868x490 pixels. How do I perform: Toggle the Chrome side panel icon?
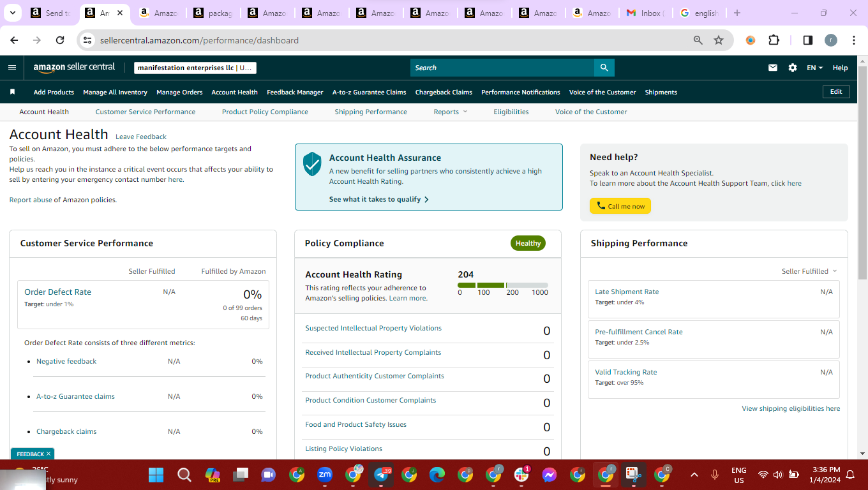(x=807, y=40)
